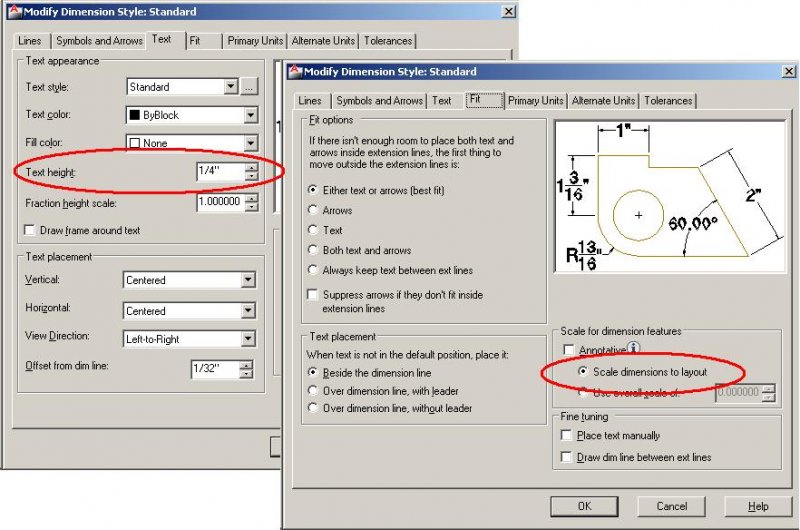Select Over dimension line, without leader
800x530 pixels.
[x=313, y=408]
